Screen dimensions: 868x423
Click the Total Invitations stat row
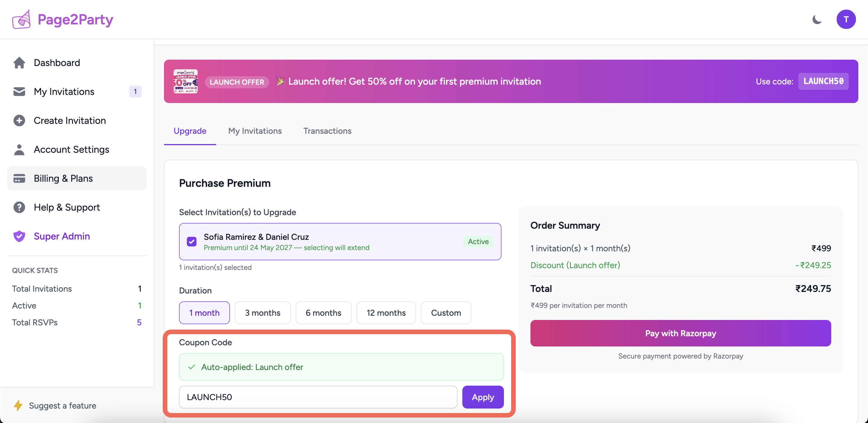[x=77, y=289]
